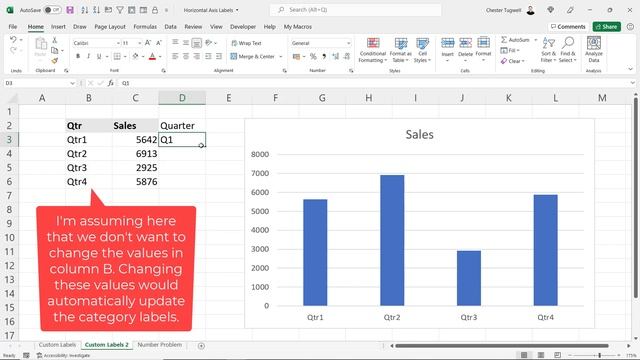Click the Macro recording icon in status bar
The image size is (640, 360).
tap(26, 356)
